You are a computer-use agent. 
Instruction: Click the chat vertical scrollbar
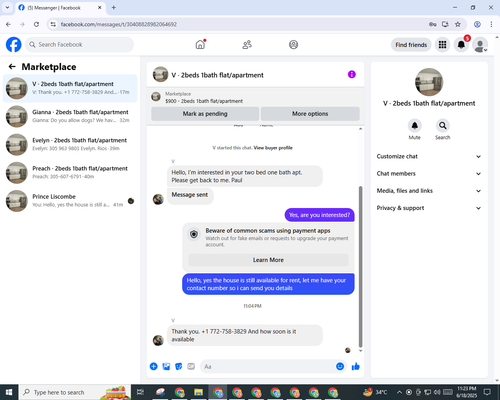pyautogui.click(x=360, y=267)
